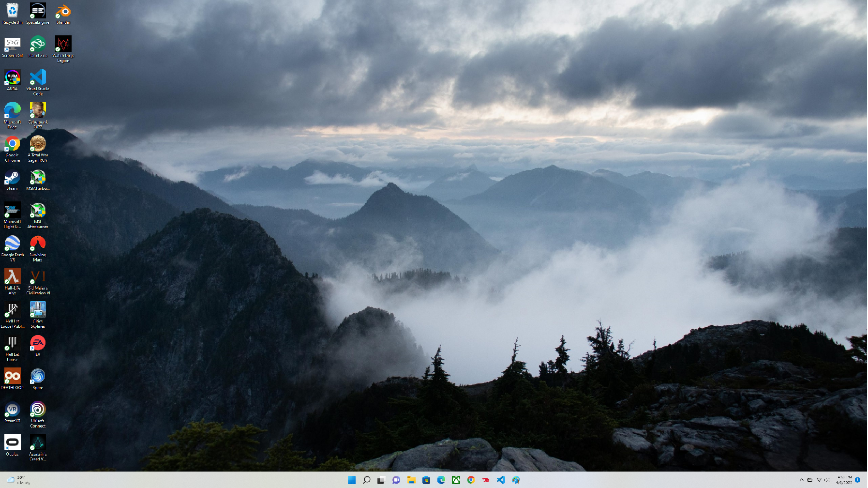
Task: Select the Assassin's Creed desktop shortcut
Action: [x=38, y=448]
